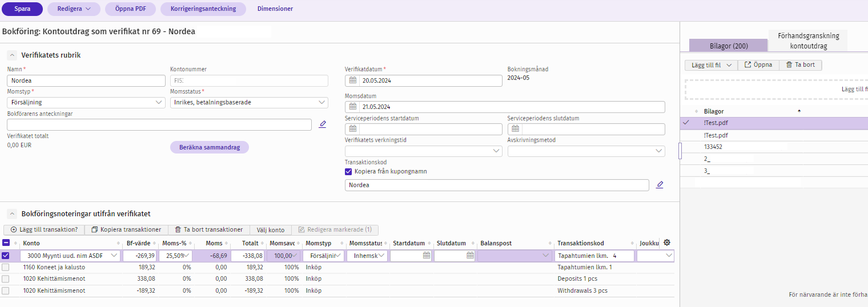
Task: Open Avskrivningsmetod dropdown
Action: click(586, 151)
